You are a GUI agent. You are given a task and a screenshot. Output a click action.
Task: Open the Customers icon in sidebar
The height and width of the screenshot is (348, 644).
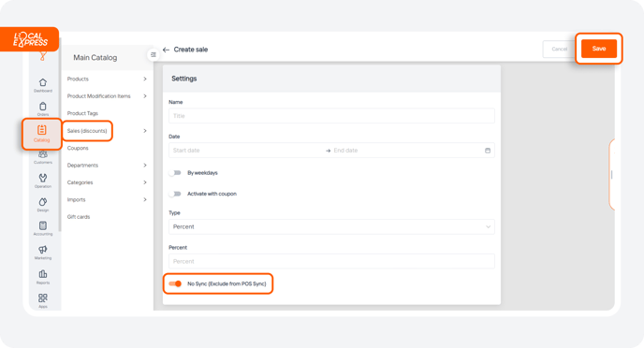click(43, 154)
